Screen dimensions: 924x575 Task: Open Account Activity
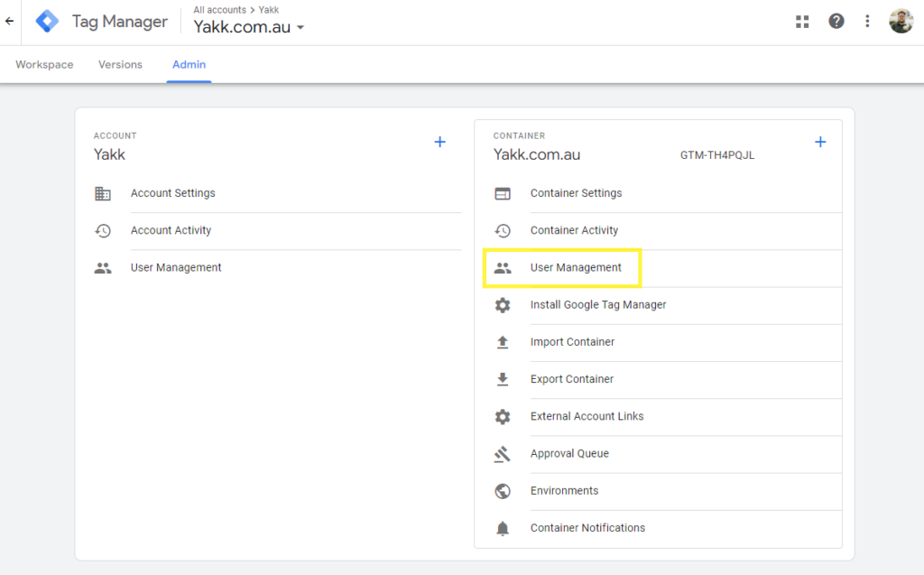pyautogui.click(x=171, y=230)
